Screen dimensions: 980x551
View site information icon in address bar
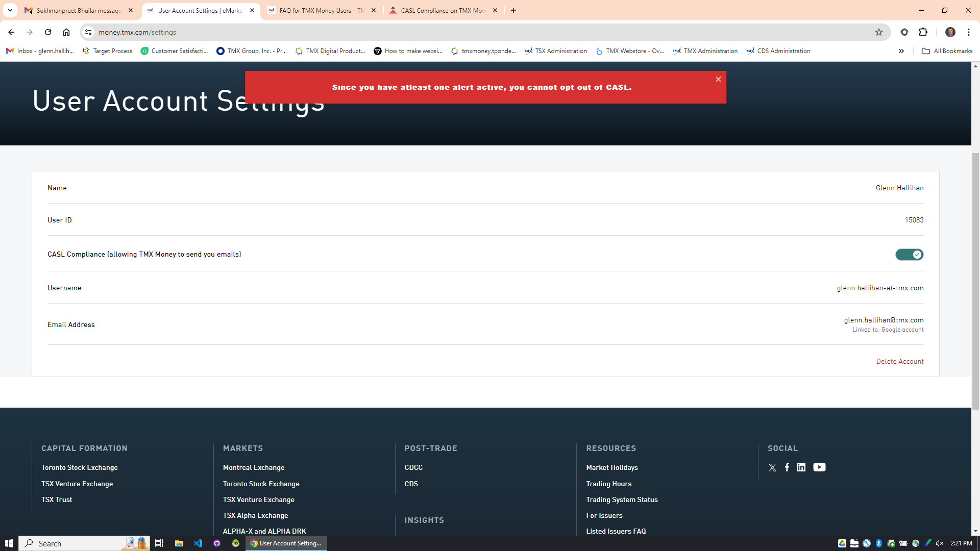pos(88,32)
